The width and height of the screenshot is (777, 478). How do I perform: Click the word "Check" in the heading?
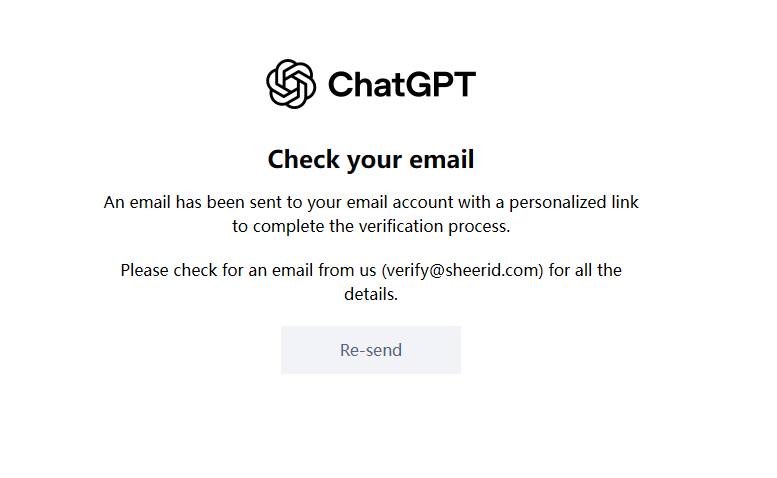304,159
